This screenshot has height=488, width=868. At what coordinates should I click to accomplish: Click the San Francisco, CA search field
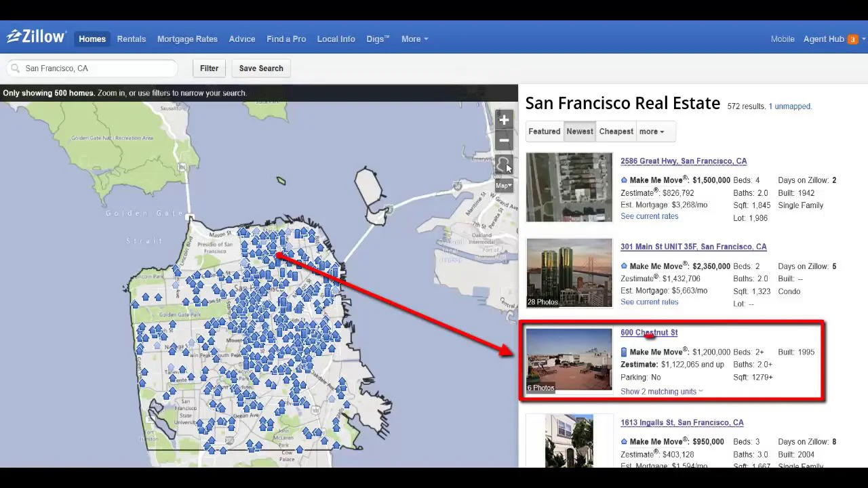(x=93, y=68)
